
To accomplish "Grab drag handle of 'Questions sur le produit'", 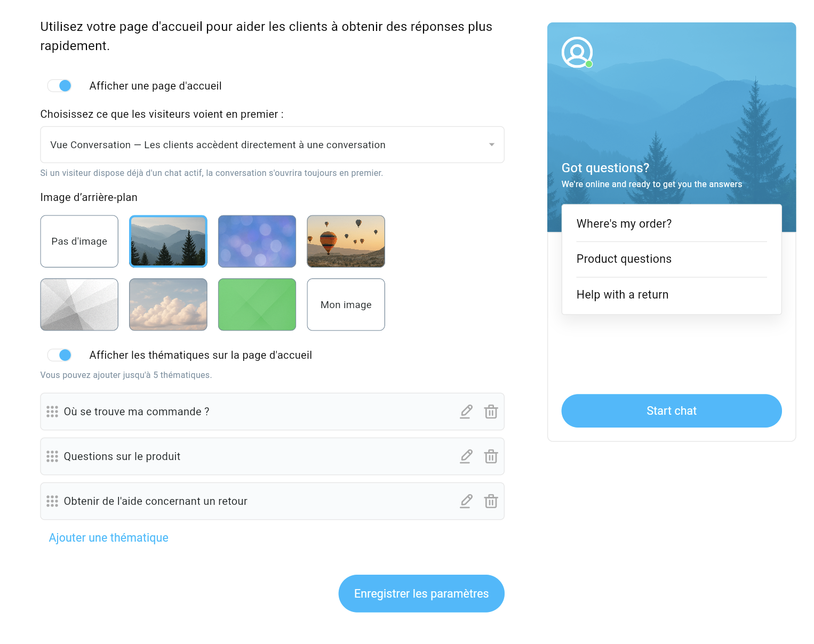I will (52, 456).
